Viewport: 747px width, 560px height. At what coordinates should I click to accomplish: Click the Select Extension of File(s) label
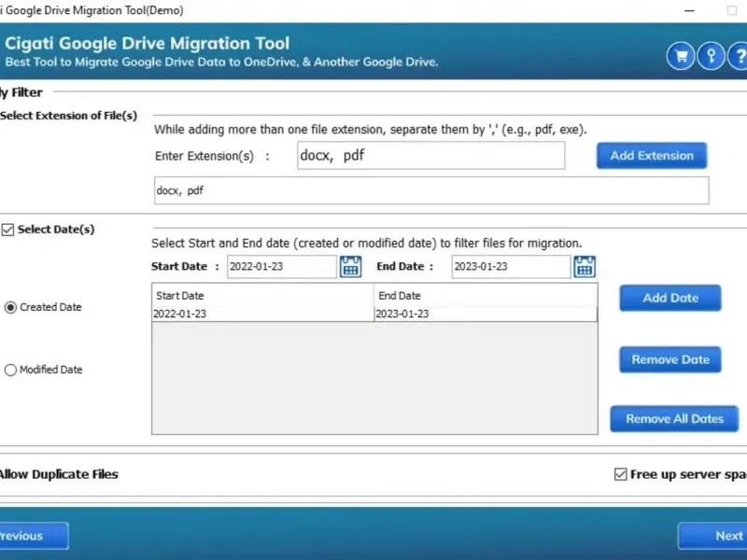point(68,116)
